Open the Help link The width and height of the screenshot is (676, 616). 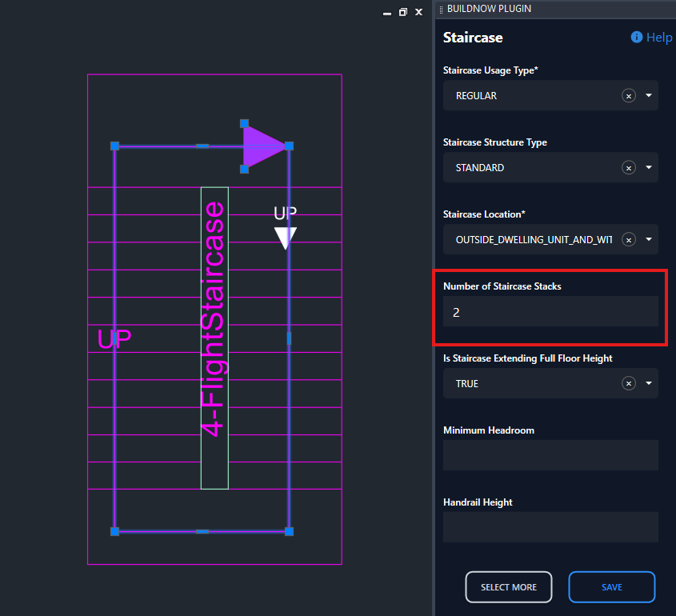pos(659,38)
